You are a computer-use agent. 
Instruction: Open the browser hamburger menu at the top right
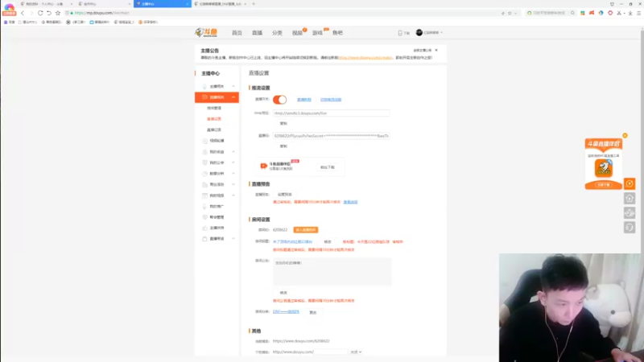coord(638,13)
